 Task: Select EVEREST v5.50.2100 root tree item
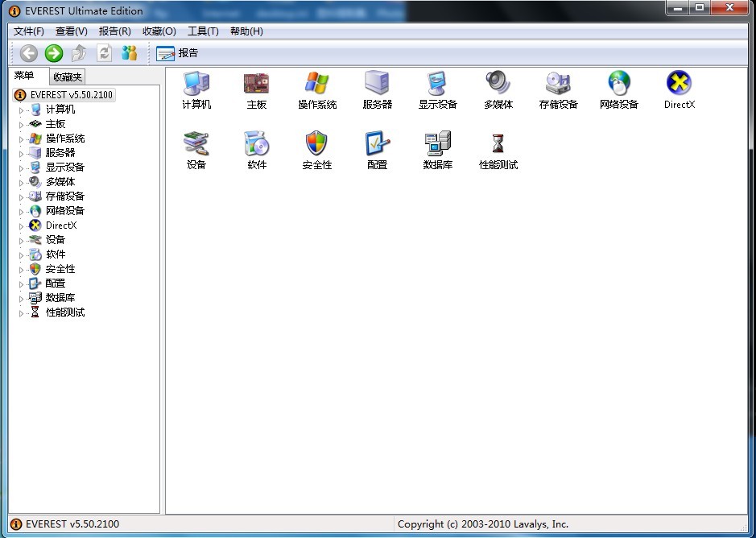(72, 94)
